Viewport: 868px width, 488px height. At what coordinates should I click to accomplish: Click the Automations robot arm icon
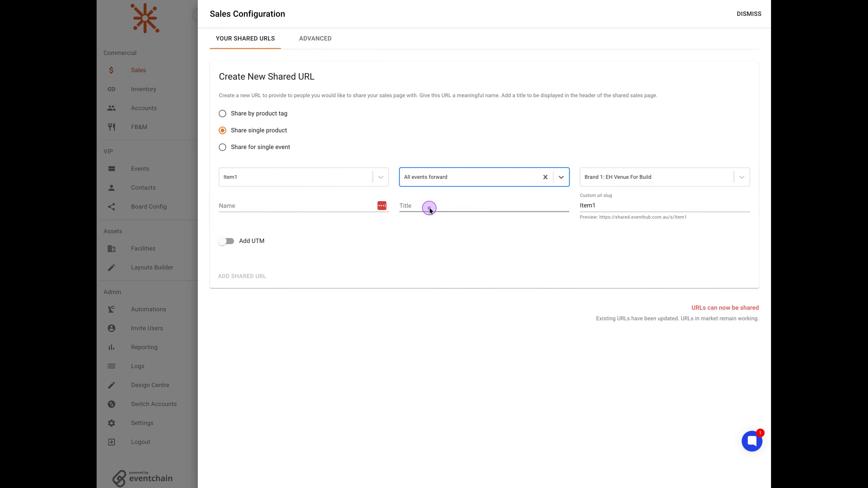[x=112, y=309]
